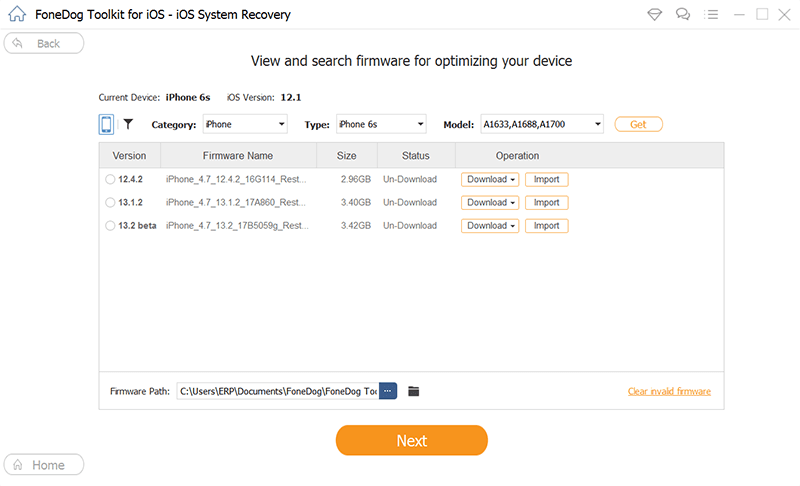This screenshot has height=486, width=800.
Task: Open the feedback chat bubbles icon
Action: click(683, 14)
